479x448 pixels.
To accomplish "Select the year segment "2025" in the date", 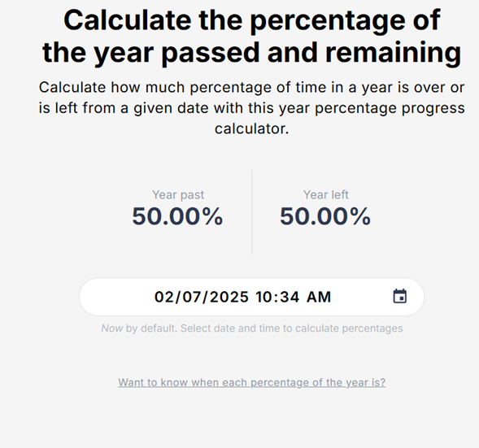I will click(x=229, y=297).
